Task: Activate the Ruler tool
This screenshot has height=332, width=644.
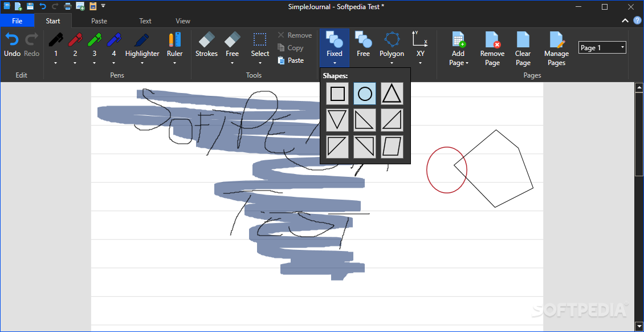Action: tap(174, 45)
